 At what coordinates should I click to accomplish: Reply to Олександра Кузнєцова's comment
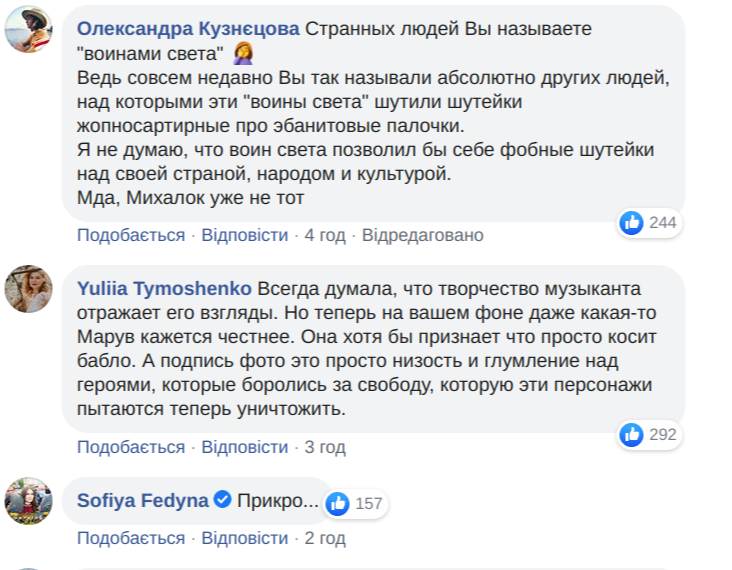coord(245,235)
